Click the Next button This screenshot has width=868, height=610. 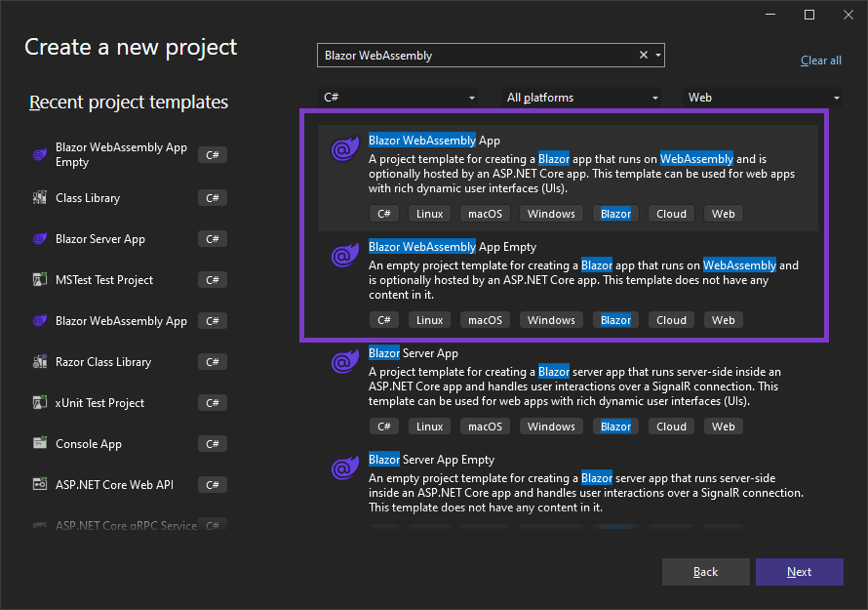800,572
